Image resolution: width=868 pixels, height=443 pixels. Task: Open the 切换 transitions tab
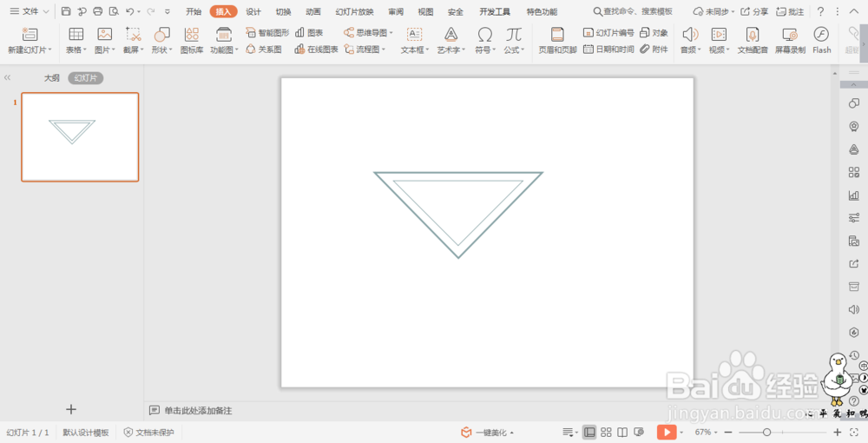284,11
